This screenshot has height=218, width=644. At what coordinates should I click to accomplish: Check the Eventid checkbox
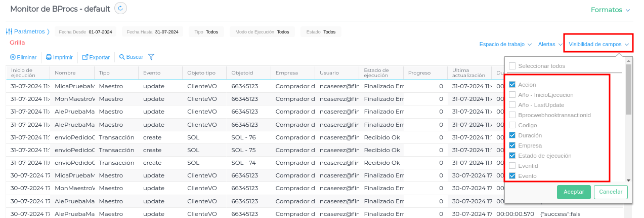(x=512, y=166)
